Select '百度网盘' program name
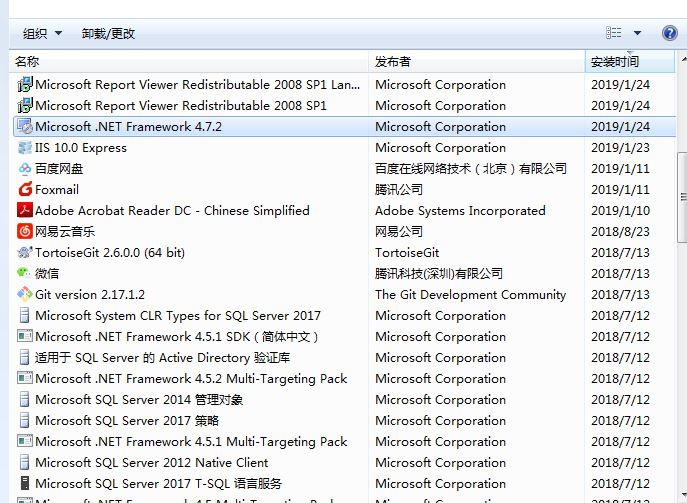The width and height of the screenshot is (687, 503). [x=59, y=169]
